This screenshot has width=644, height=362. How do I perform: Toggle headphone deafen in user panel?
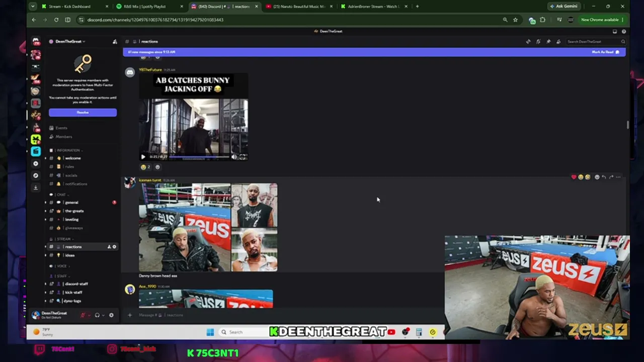click(x=97, y=315)
